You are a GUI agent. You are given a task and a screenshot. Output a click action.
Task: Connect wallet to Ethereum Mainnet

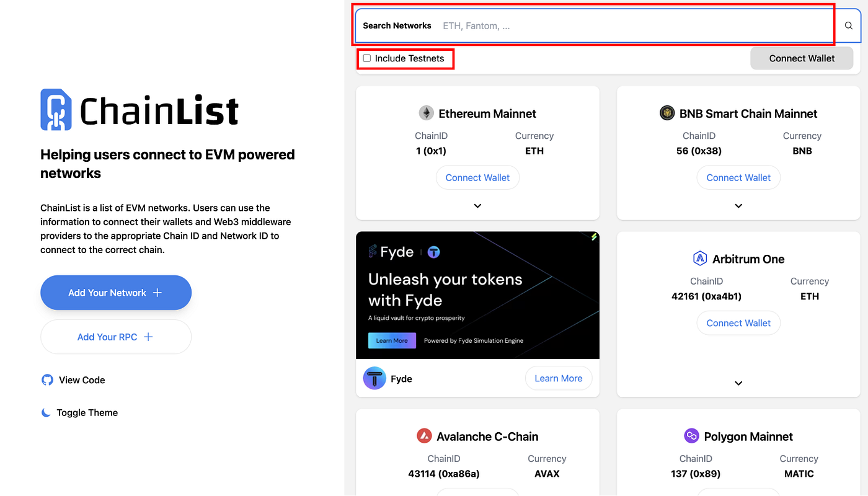477,177
